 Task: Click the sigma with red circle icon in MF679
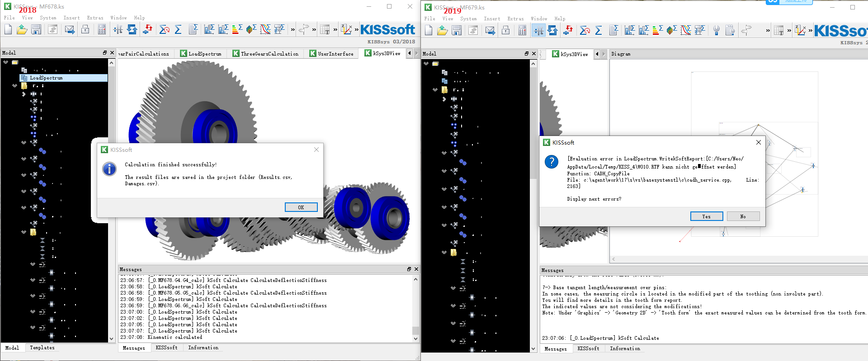pos(585,31)
